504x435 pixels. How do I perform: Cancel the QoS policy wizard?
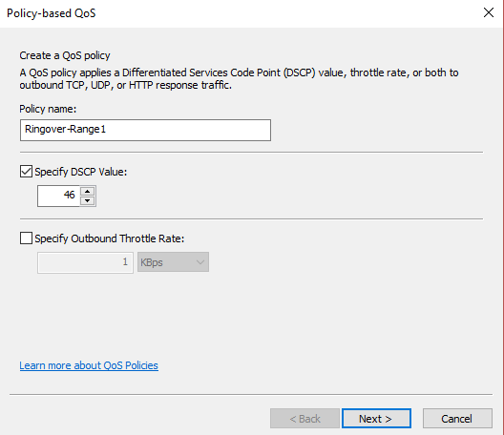coord(457,418)
